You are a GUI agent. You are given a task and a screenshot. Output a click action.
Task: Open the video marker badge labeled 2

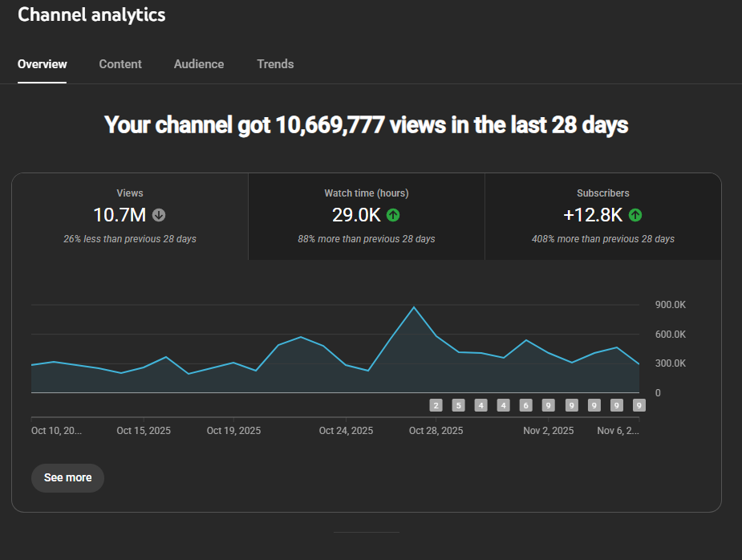click(436, 405)
